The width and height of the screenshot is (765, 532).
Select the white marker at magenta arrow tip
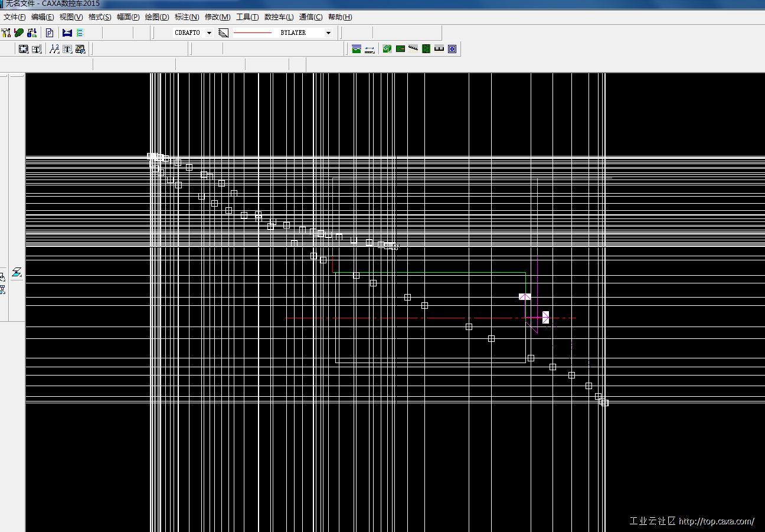[x=546, y=318]
